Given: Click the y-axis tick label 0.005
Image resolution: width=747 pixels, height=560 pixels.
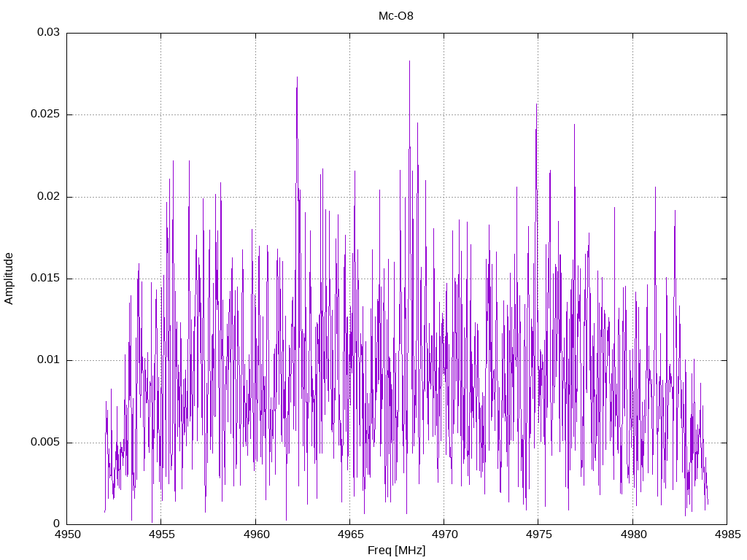Looking at the screenshot, I should 45,442.
